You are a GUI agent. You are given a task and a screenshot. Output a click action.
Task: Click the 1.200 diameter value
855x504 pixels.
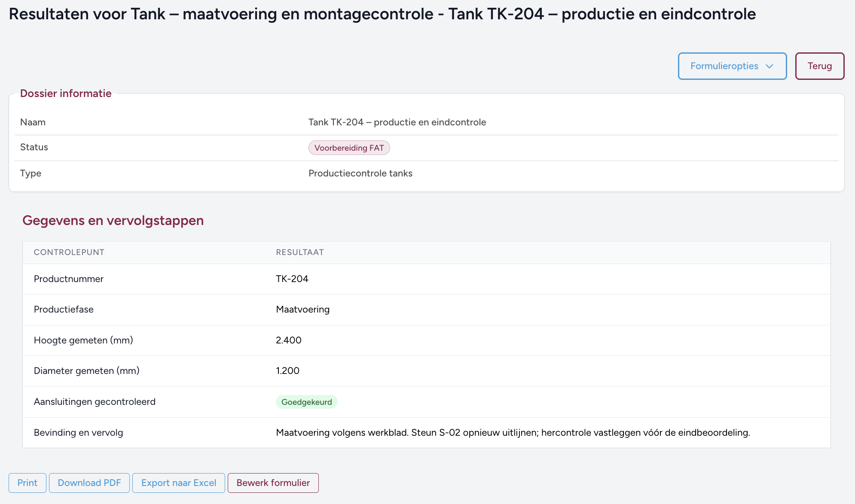tap(288, 370)
